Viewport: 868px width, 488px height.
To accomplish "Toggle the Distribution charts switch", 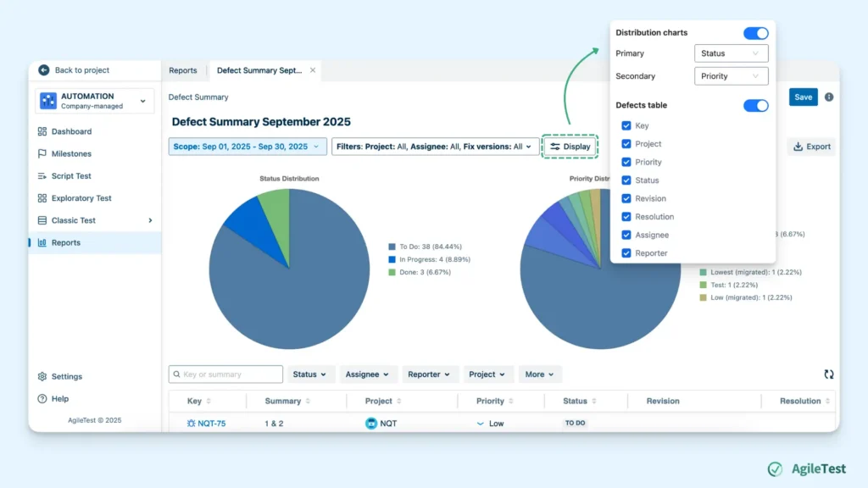I will coord(755,33).
